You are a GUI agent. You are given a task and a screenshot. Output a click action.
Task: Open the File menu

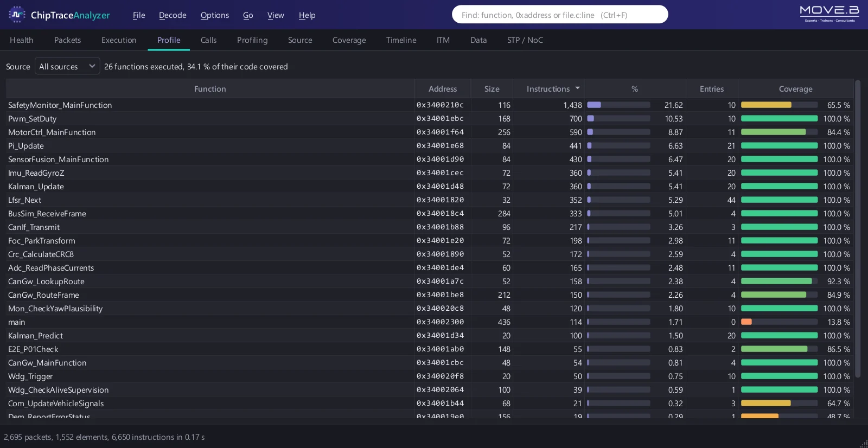[139, 15]
